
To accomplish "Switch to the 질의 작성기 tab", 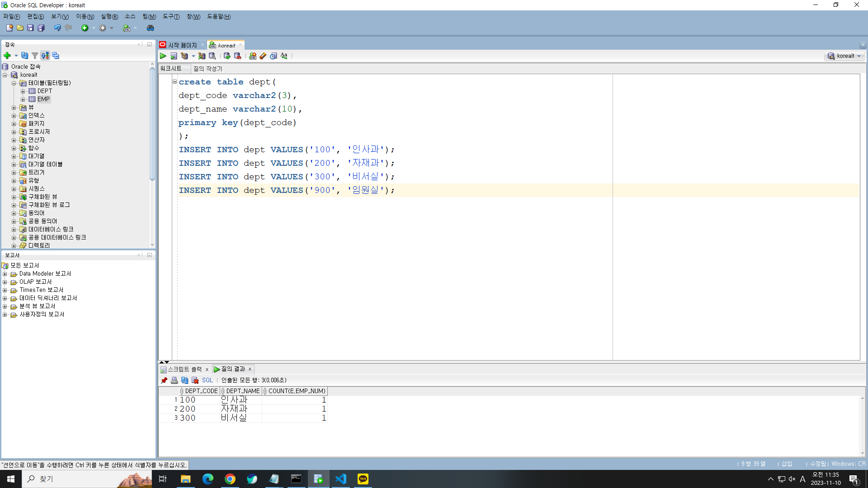I will [x=208, y=69].
